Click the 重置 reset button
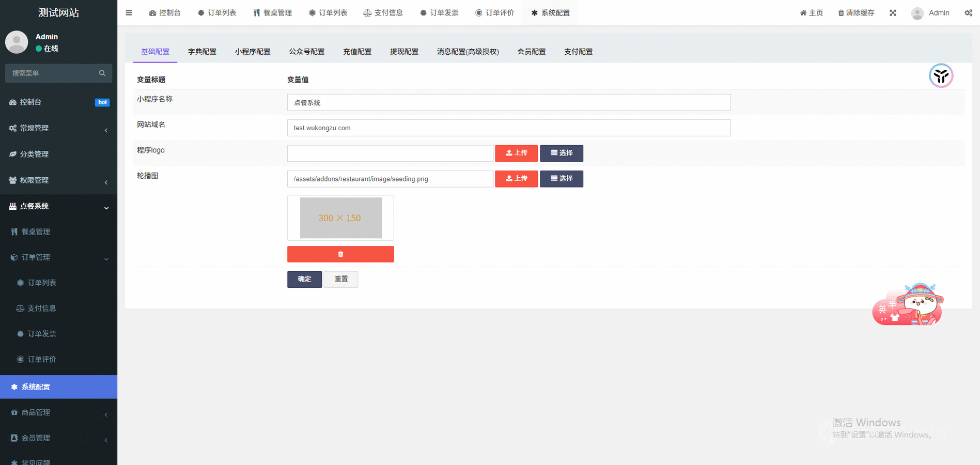This screenshot has height=465, width=980. [341, 279]
